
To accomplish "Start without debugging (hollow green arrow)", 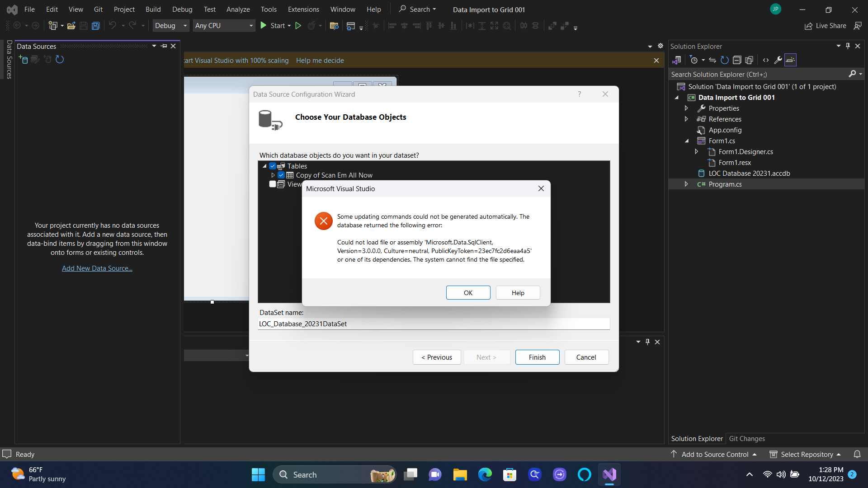I will tap(298, 26).
